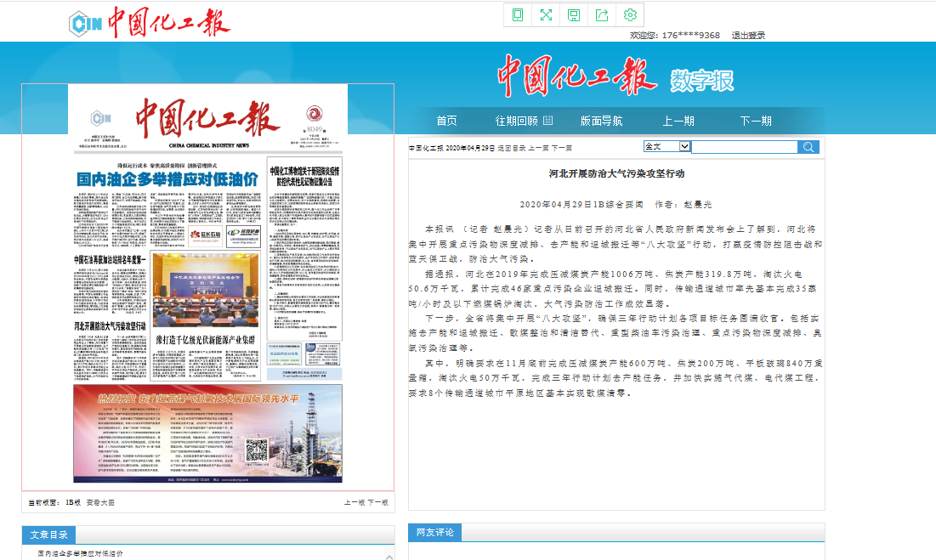This screenshot has width=936, height=560.
Task: Click calendar icon beside 往期回顾
Action: click(x=547, y=121)
